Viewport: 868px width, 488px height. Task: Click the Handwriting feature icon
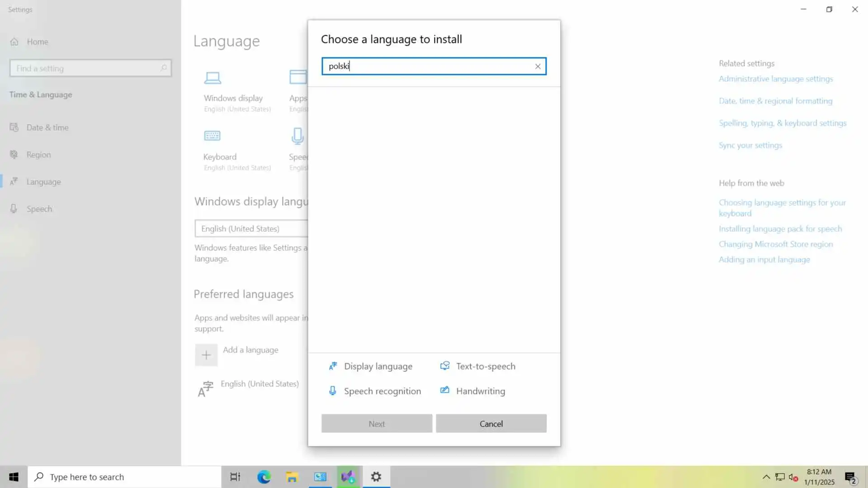click(445, 390)
